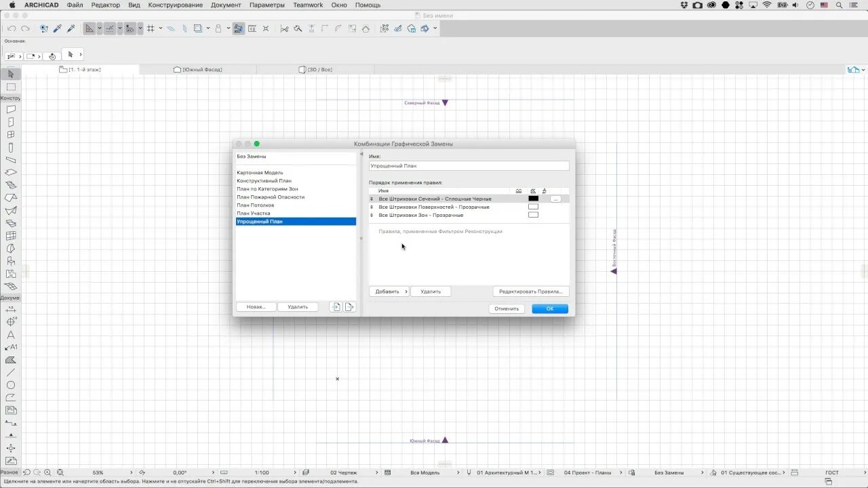Screen dimensions: 868x488
Task: Open the Документ menu
Action: [x=226, y=5]
